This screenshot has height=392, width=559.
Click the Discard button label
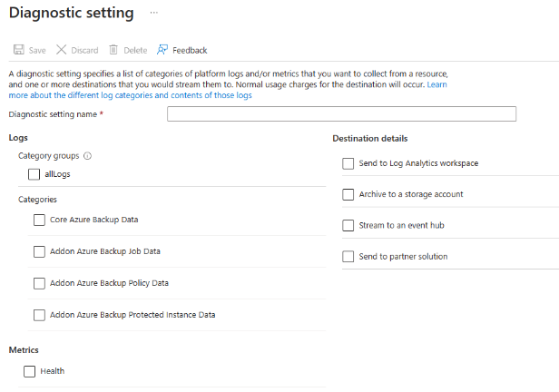[x=84, y=50]
